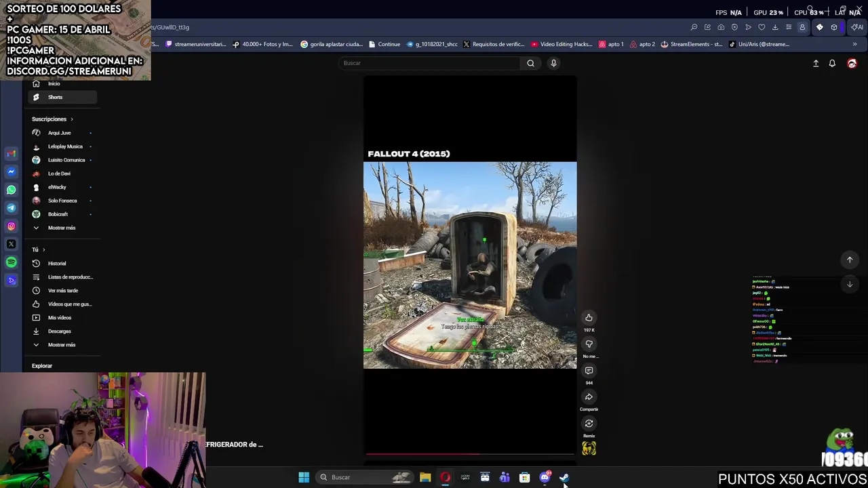The width and height of the screenshot is (868, 488).
Task: Open Spotify in Opera sidebar
Action: tap(11, 262)
